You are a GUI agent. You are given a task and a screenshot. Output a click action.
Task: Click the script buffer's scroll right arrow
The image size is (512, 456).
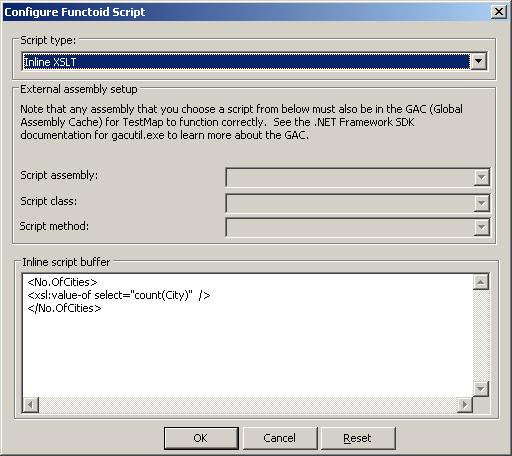[465, 405]
